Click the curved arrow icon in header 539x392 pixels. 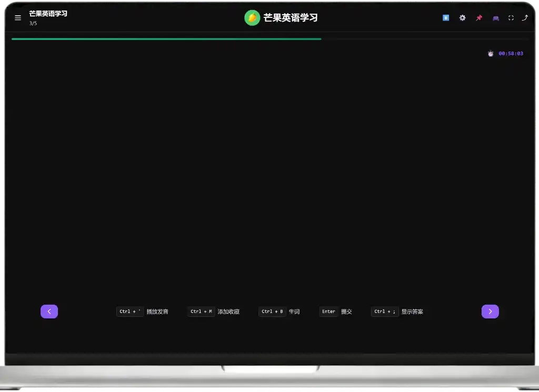[525, 18]
